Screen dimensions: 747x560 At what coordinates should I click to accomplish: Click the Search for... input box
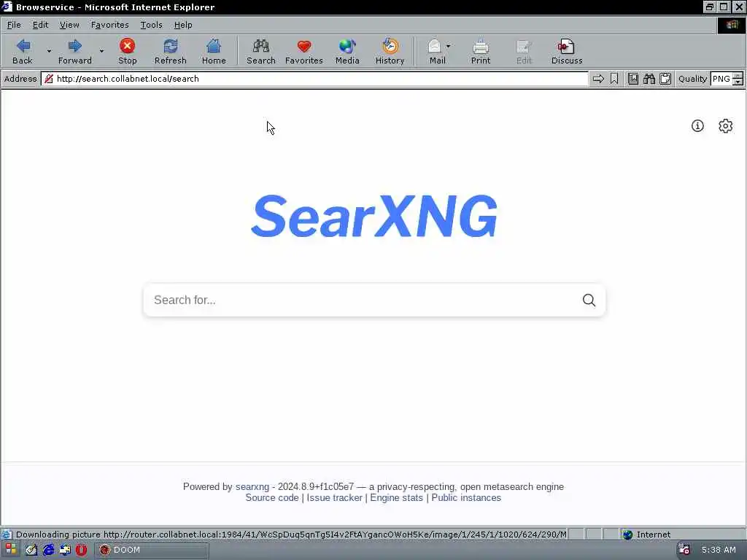[x=362, y=300]
